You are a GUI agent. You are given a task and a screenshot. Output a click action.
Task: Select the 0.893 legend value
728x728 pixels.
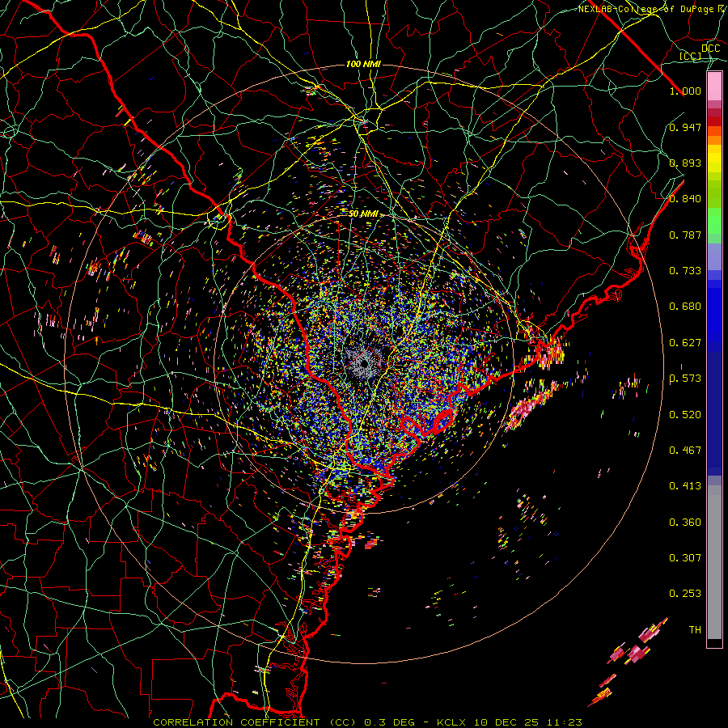point(685,163)
